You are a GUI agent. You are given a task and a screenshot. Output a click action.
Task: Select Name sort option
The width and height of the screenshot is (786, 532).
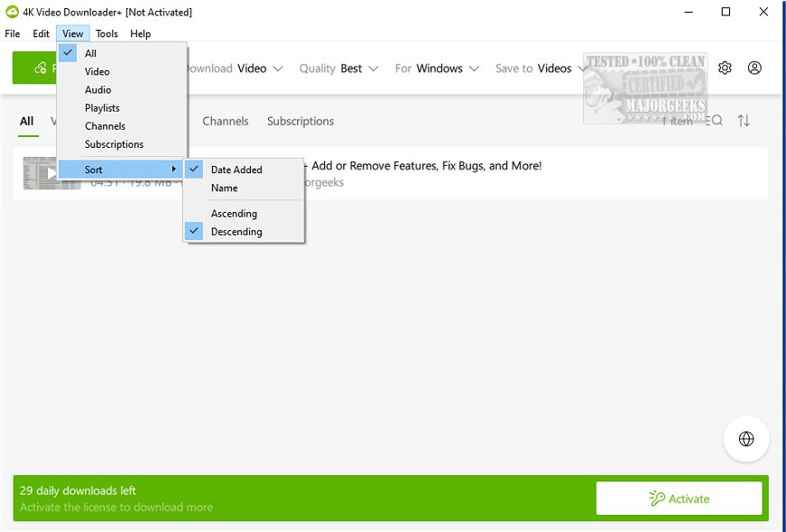click(244, 188)
